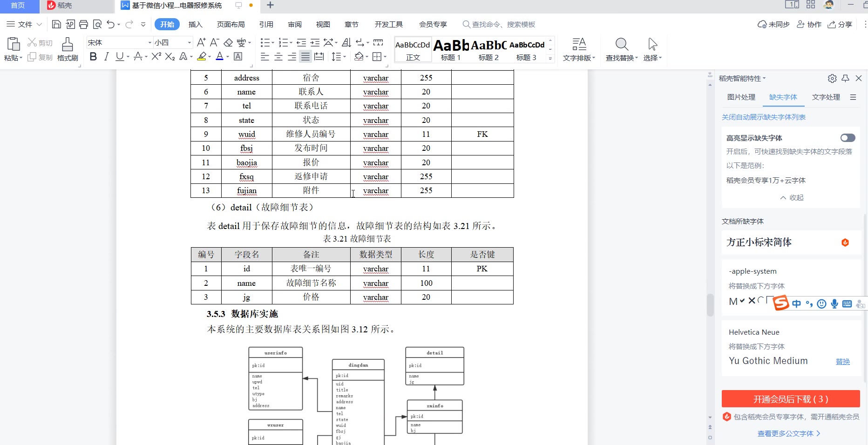Image resolution: width=868 pixels, height=445 pixels.
Task: Open the 稻壳智能特性 panel dropdown
Action: coord(742,78)
